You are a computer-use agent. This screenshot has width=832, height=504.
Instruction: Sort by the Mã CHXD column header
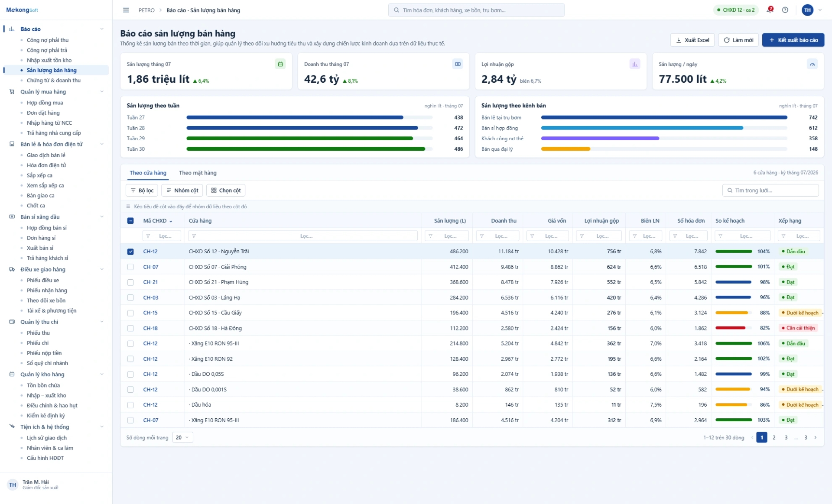click(x=158, y=221)
